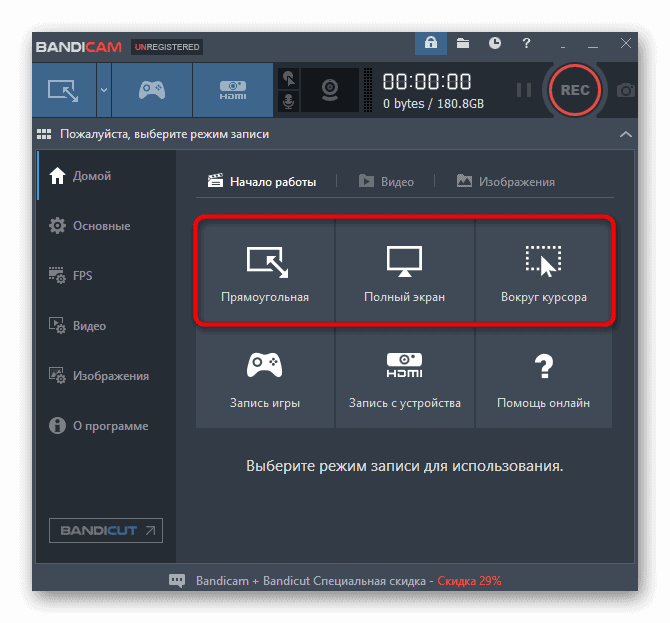Viewport: 670px width, 623px height.
Task: Click the chat bubble icon in footer
Action: 177,580
